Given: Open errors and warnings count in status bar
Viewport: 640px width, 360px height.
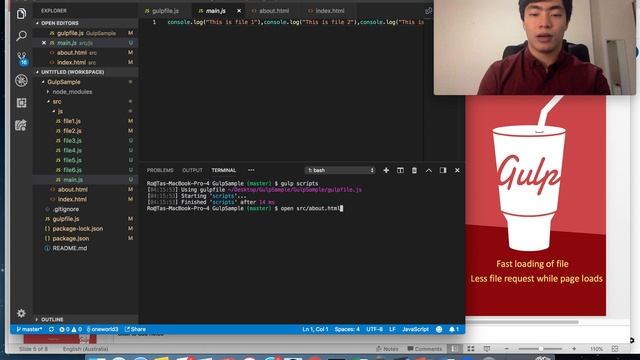Looking at the screenshot, I should pos(70,329).
